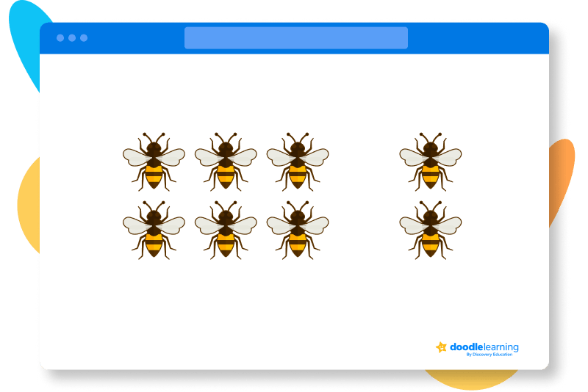The height and width of the screenshot is (392, 588).
Task: Click the third dot in the blue title bar
Action: [84, 37]
